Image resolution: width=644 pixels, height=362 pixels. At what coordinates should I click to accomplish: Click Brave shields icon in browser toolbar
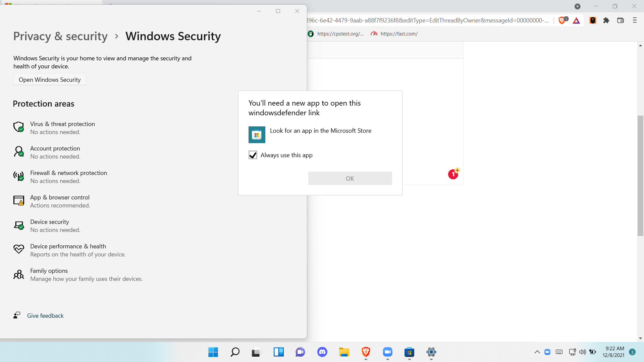[x=562, y=20]
